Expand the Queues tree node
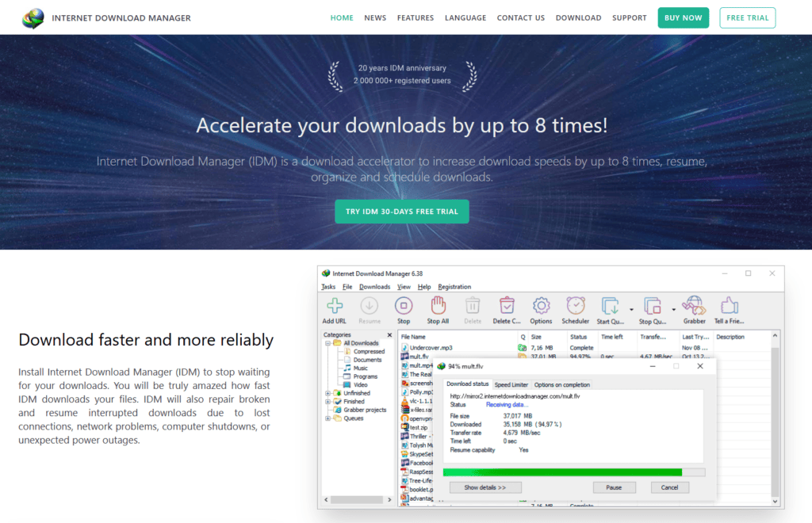Screen dimensions: 812x523 tap(327, 418)
